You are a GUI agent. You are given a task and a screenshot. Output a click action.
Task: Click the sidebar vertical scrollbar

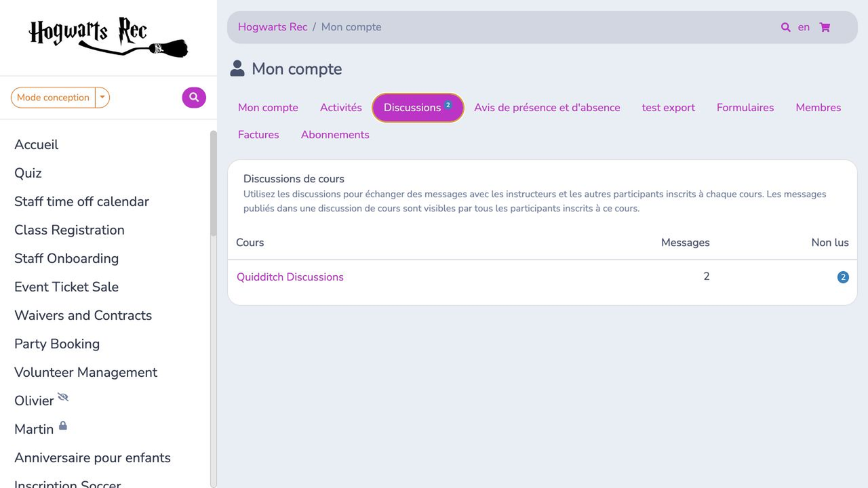point(213,183)
